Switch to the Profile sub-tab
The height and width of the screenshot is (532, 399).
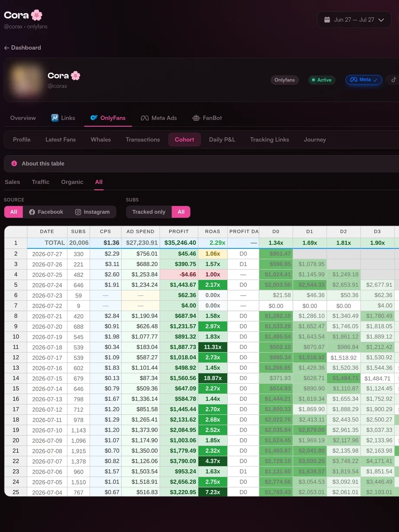pyautogui.click(x=22, y=139)
